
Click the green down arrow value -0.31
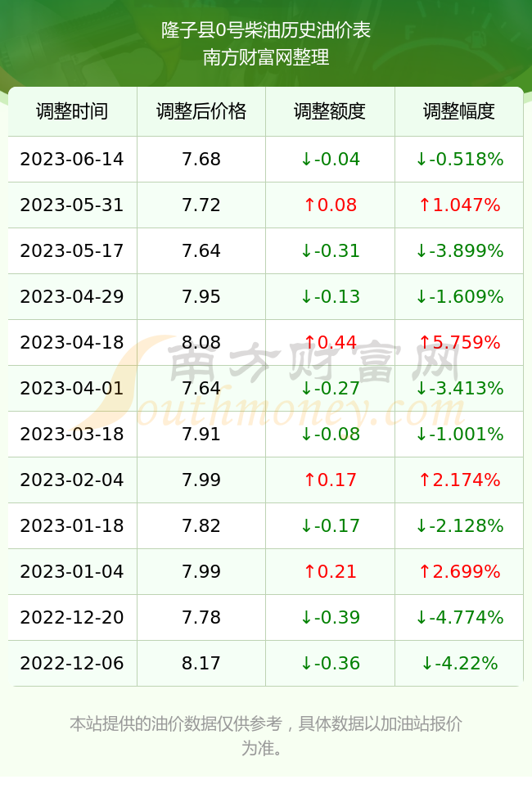[x=330, y=250]
